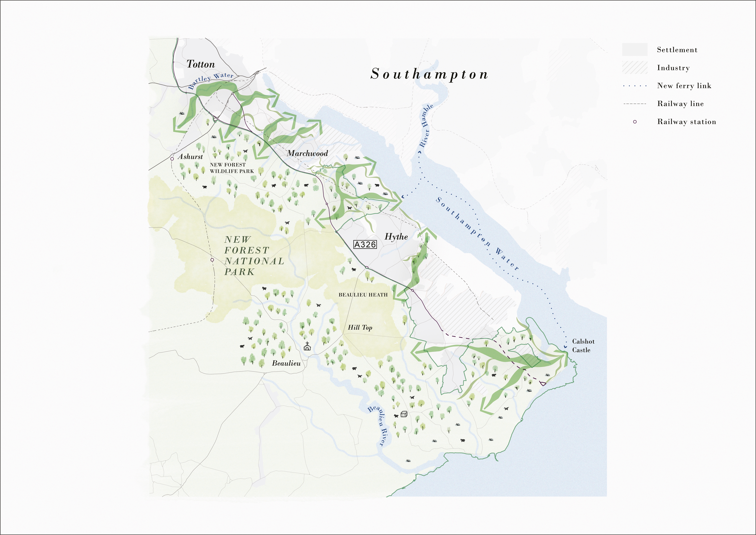Select the Totton town label
Image resolution: width=756 pixels, height=535 pixels.
200,64
